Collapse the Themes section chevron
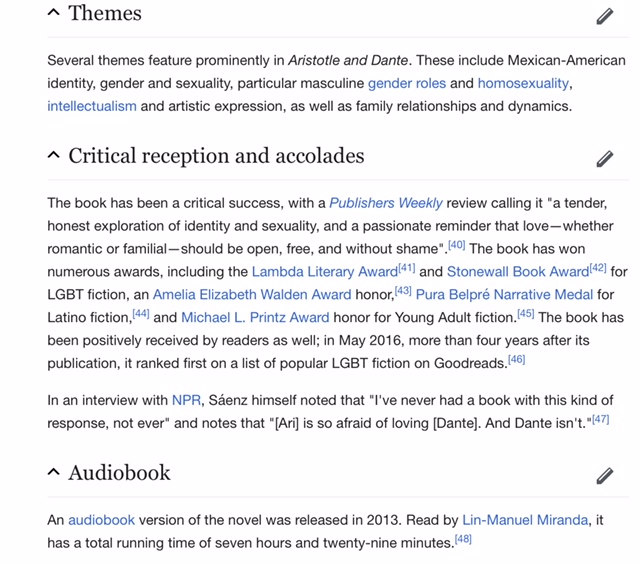640x568 pixels. pyautogui.click(x=53, y=12)
